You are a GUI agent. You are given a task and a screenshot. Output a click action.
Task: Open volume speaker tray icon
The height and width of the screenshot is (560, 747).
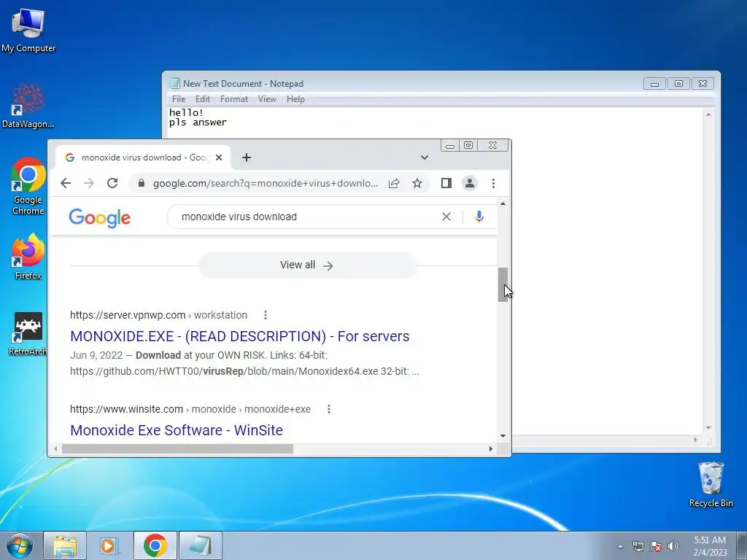(x=673, y=546)
